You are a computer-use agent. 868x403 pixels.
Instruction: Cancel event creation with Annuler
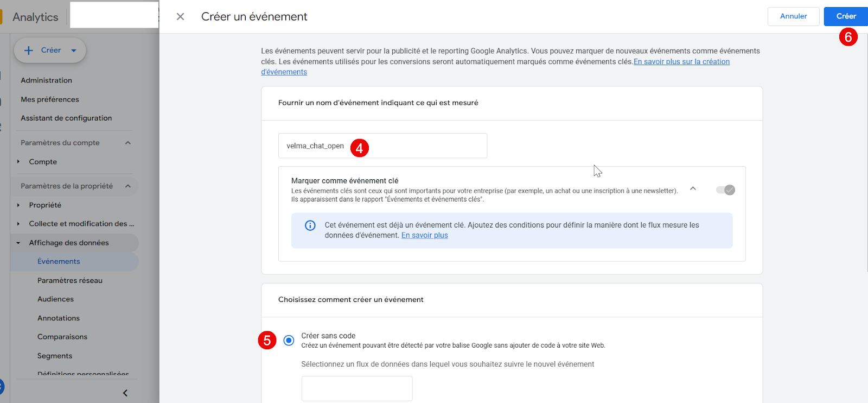(793, 16)
